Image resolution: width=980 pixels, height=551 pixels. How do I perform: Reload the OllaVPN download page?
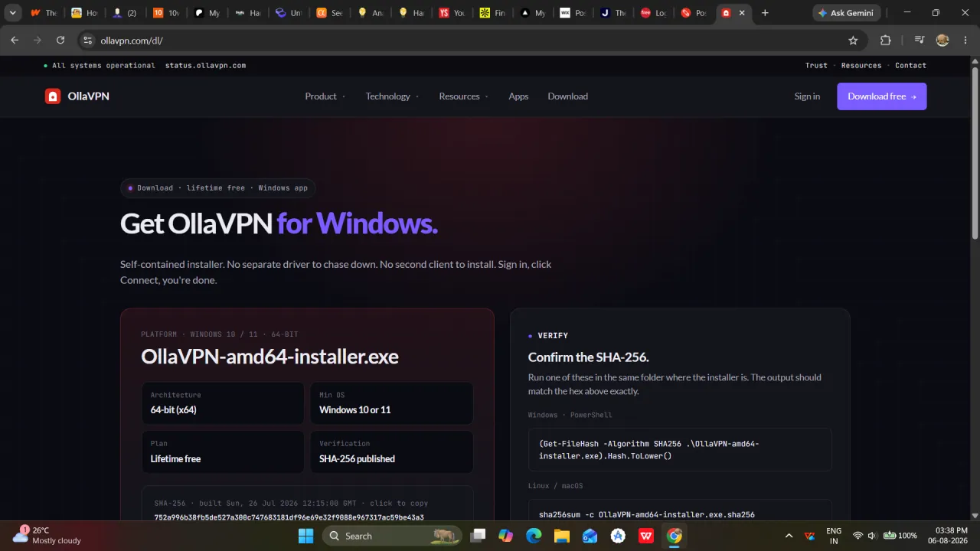60,41
